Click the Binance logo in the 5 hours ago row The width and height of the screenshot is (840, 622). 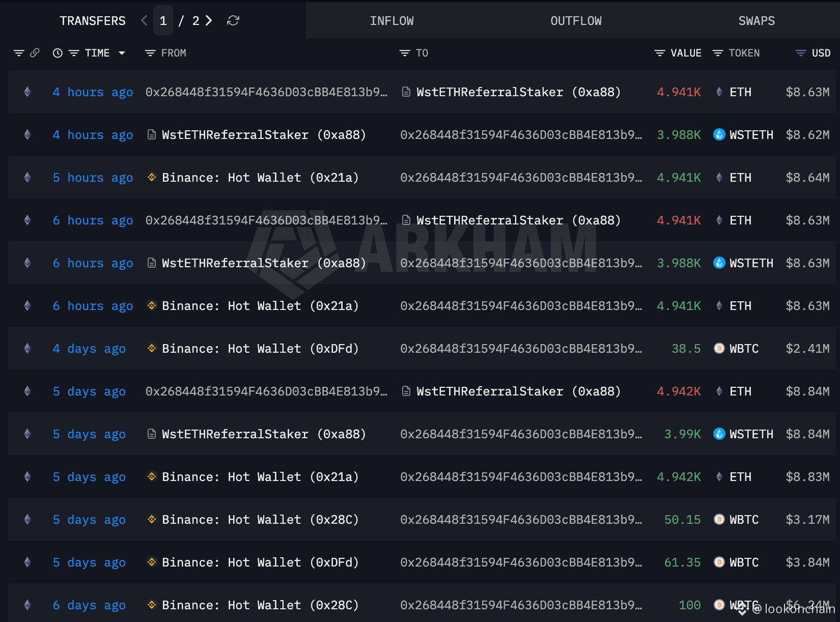coord(151,178)
